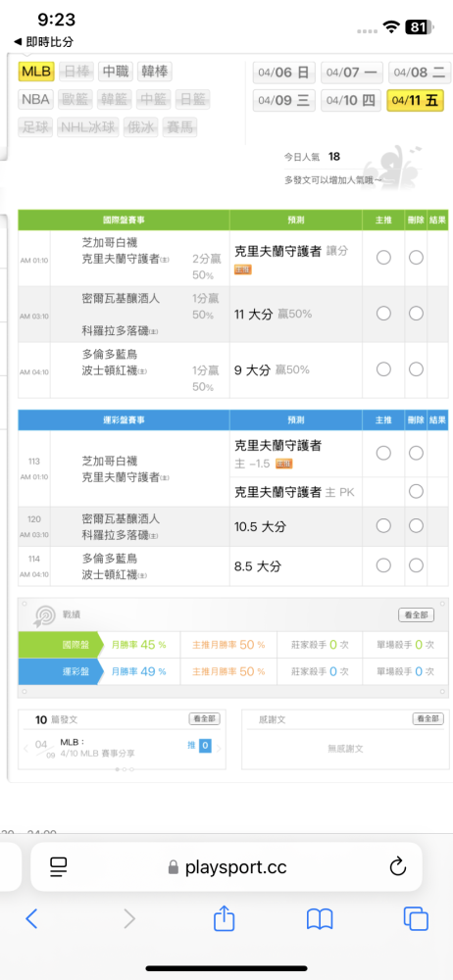Open the Safari tabs overview icon
The height and width of the screenshot is (980, 453).
(x=416, y=918)
